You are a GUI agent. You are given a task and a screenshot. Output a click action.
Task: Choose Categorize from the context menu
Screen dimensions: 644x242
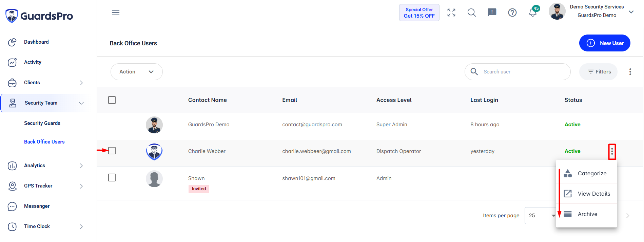pos(587,173)
